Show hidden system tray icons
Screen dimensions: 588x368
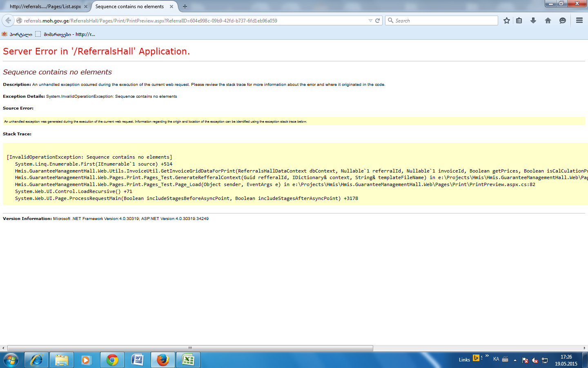(x=515, y=360)
